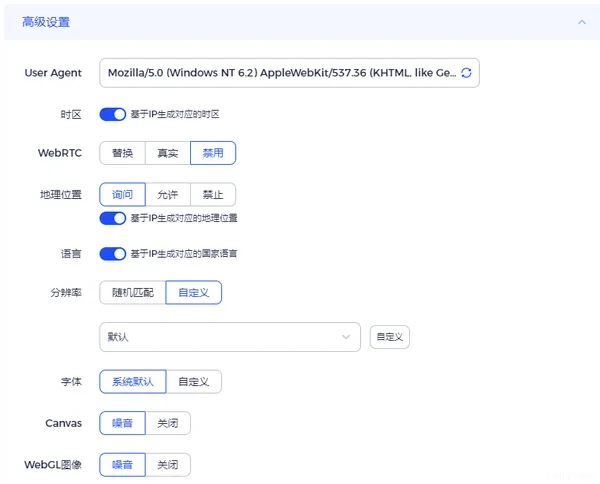Select 字体 自定义 option

click(x=194, y=381)
